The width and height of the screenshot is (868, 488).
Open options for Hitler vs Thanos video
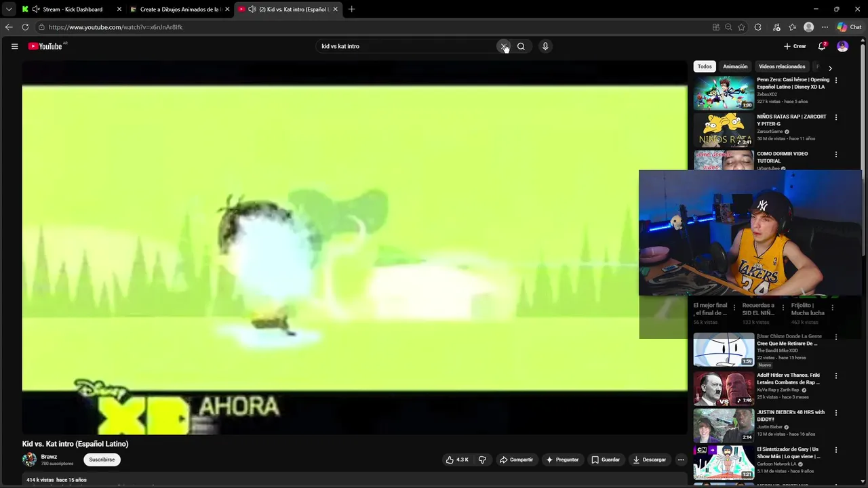835,375
